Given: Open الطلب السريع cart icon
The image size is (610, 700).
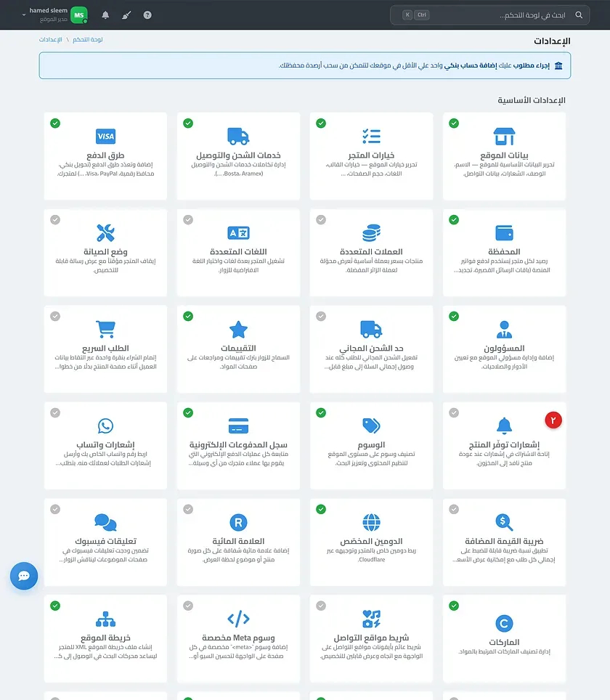Looking at the screenshot, I should click(106, 329).
